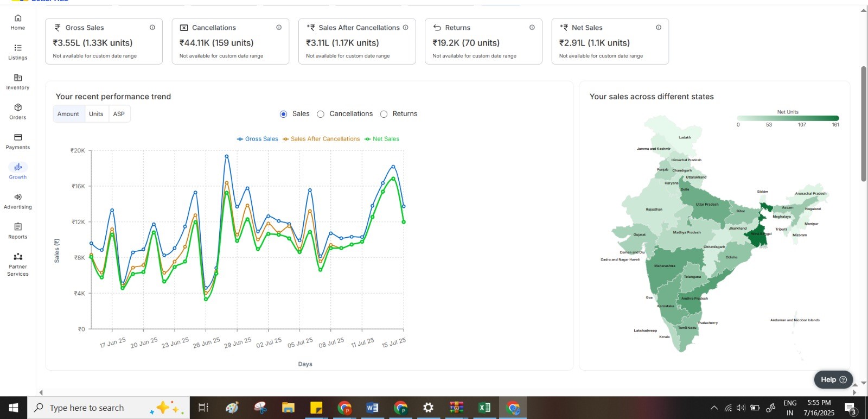
Task: Click the Help button
Action: click(x=833, y=380)
